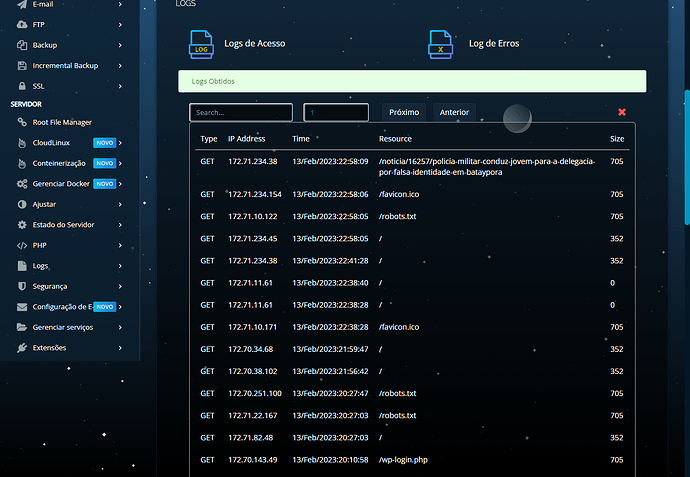Click the Gerenciar Docker gears icon
This screenshot has height=477, width=690.
point(22,183)
